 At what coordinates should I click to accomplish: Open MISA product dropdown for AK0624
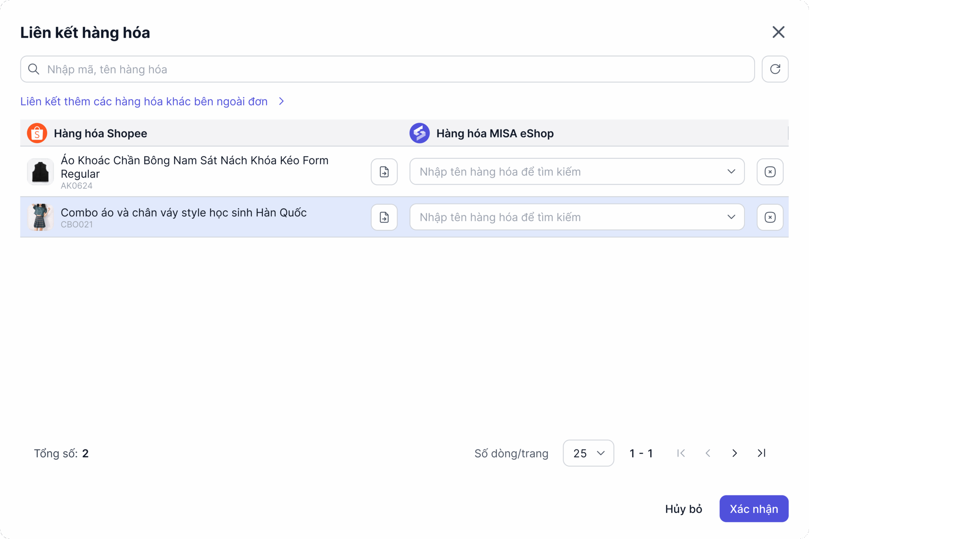click(577, 172)
